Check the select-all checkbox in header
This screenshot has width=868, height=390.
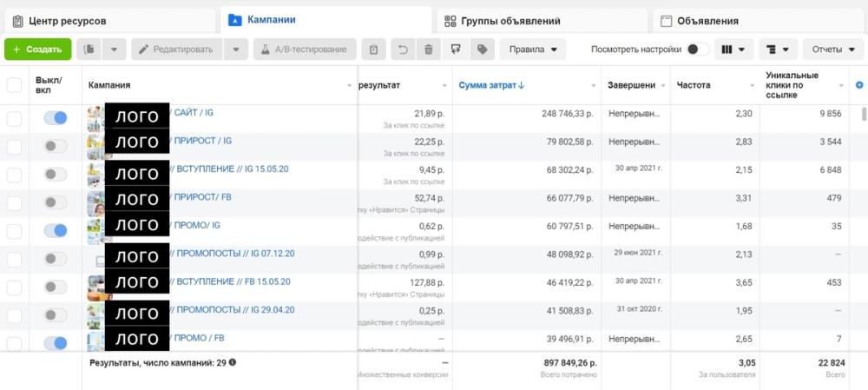[14, 85]
